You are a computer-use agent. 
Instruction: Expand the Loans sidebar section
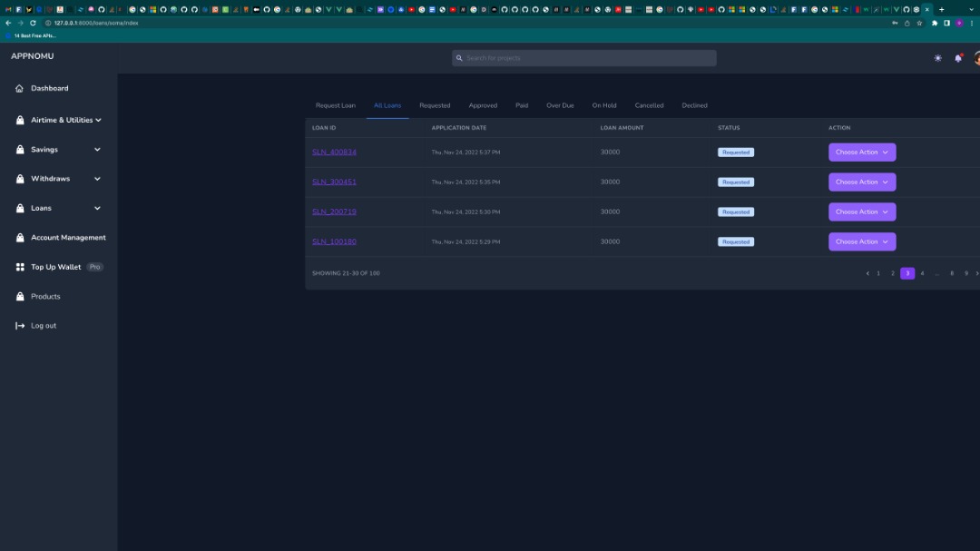coord(97,208)
